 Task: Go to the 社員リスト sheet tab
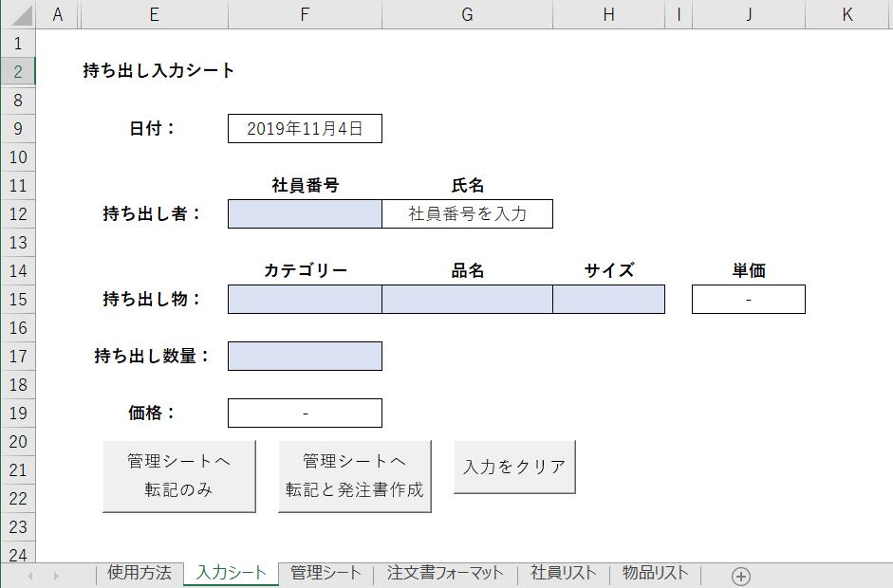tap(564, 573)
